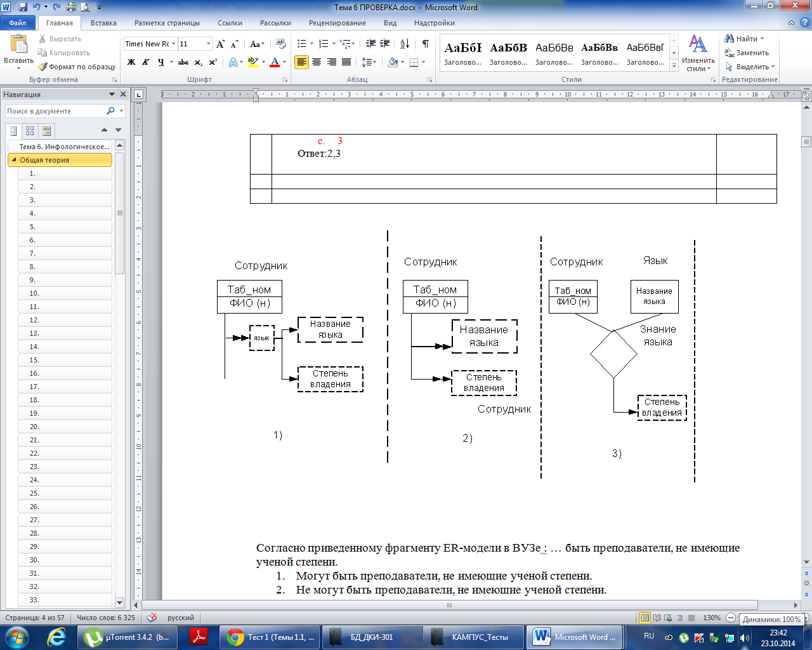Toggle Italic (К) formatting
The image size is (812, 650).
(x=146, y=62)
